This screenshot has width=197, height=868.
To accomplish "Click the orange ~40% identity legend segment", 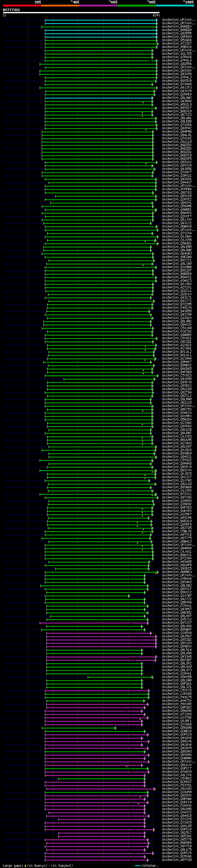I will tap(60, 6).
